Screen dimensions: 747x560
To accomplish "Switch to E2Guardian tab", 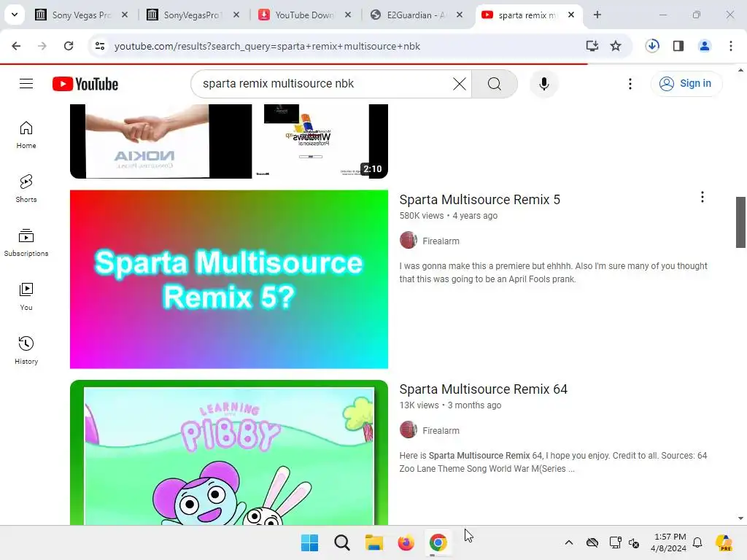I will coord(415,15).
